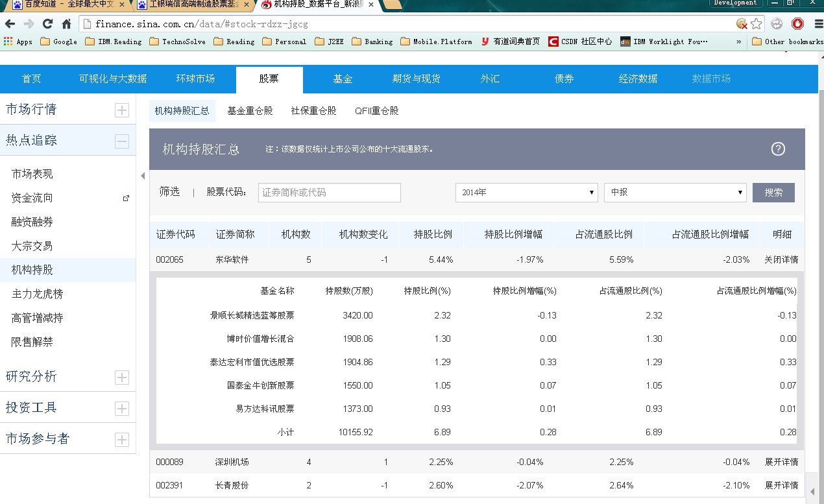Open the CSDN 社区中心 bookmark icon
This screenshot has width=824, height=504.
(x=553, y=42)
